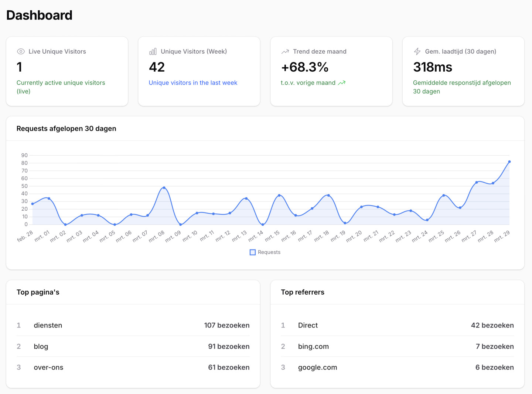Enable the Requests checkbox below the graph
This screenshot has width=532, height=394.
(x=253, y=252)
